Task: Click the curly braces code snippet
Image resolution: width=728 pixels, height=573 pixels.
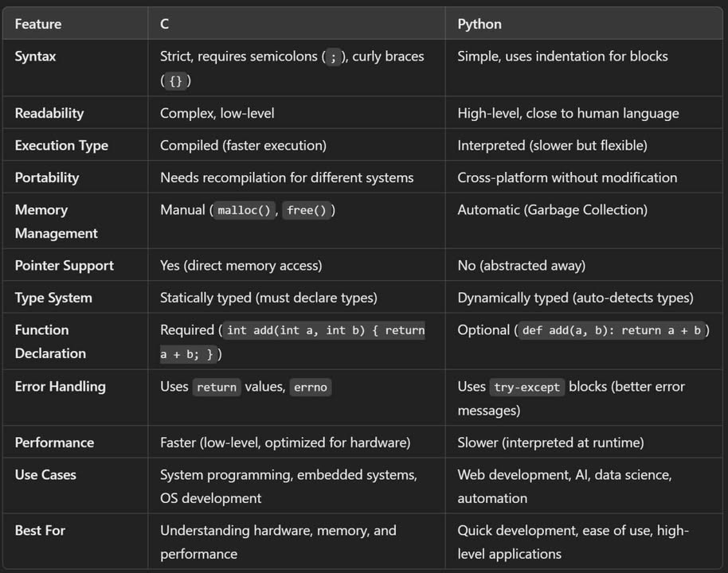Action: (175, 81)
